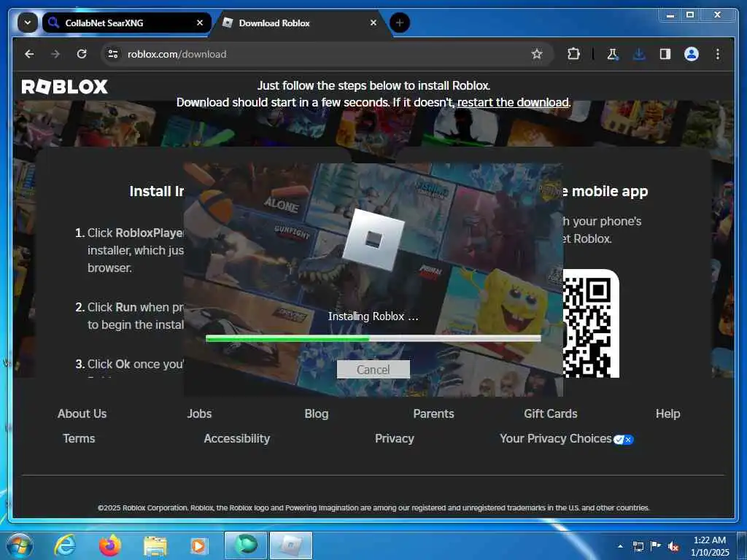Minimize the browser window

coord(670,15)
